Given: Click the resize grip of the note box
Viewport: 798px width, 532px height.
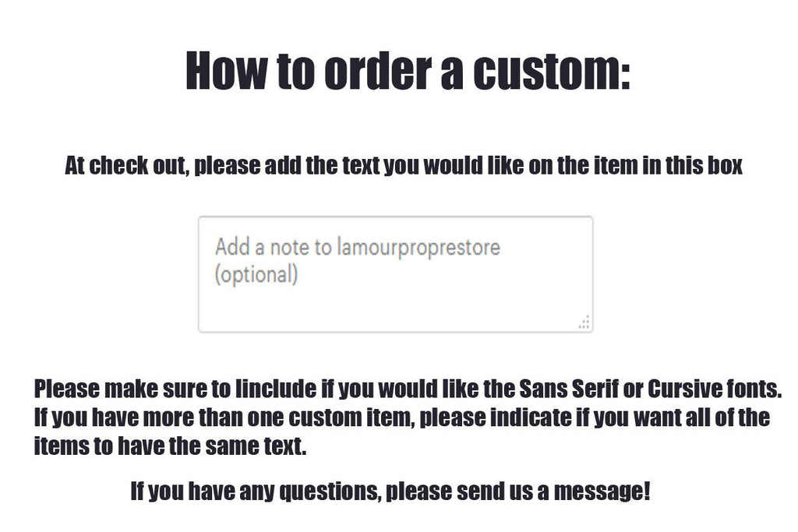Looking at the screenshot, I should click(584, 322).
